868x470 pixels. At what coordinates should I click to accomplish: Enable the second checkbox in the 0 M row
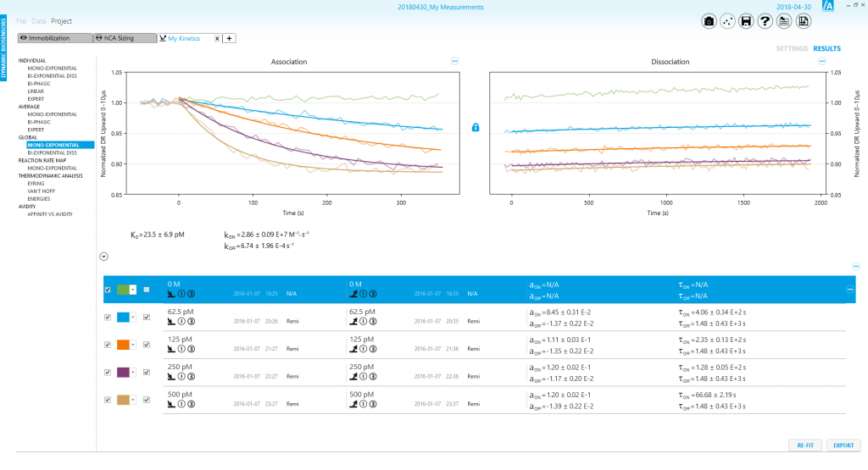pos(147,290)
